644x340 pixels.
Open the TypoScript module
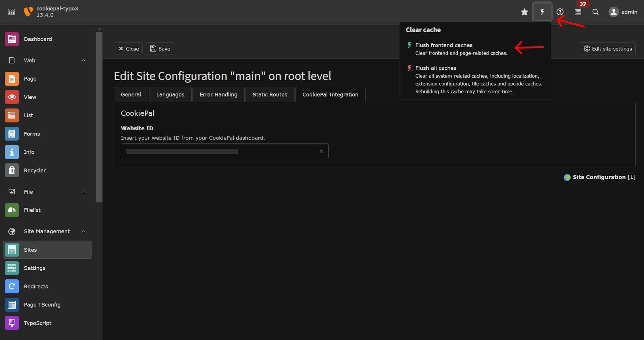tap(38, 323)
